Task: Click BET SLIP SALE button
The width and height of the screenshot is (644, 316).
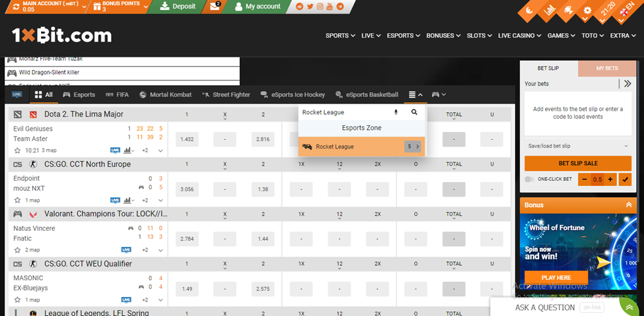Action: point(578,164)
